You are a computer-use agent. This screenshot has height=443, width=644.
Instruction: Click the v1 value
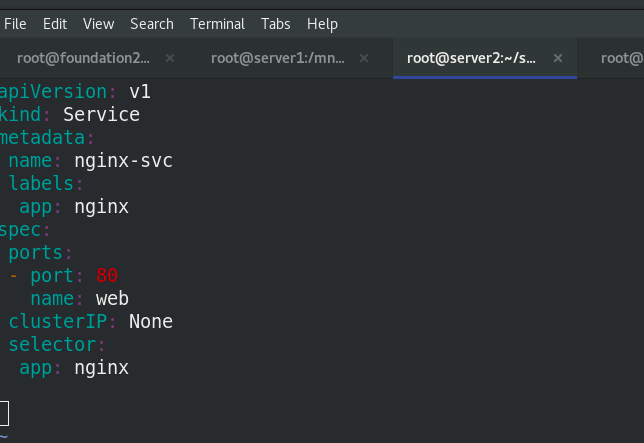point(140,91)
